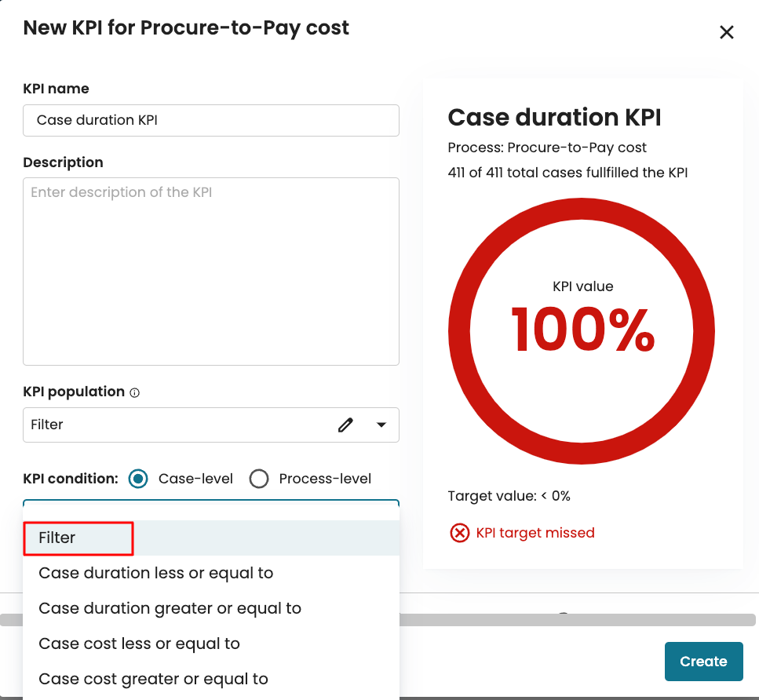Select 'Case cost less or equal to'
This screenshot has width=759, height=700.
(x=139, y=643)
